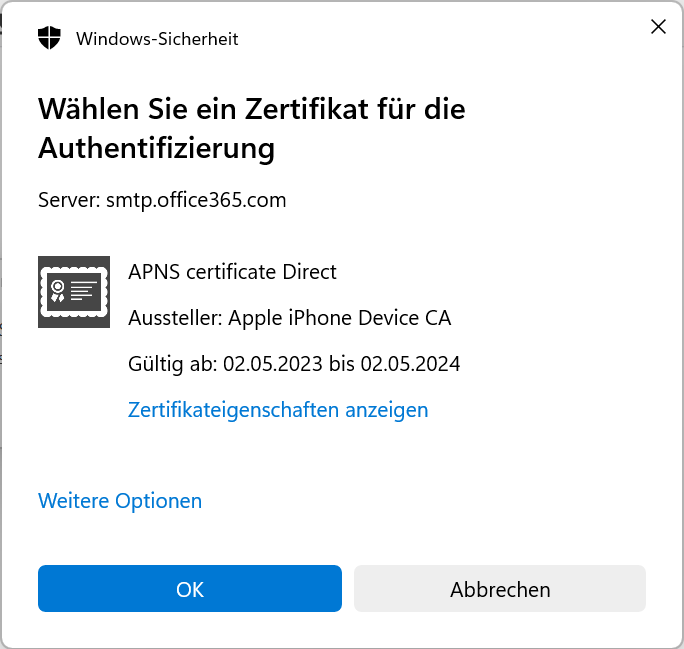The height and width of the screenshot is (649, 684).
Task: Open Zertifikateigenschaften anzeigen link
Action: click(278, 410)
